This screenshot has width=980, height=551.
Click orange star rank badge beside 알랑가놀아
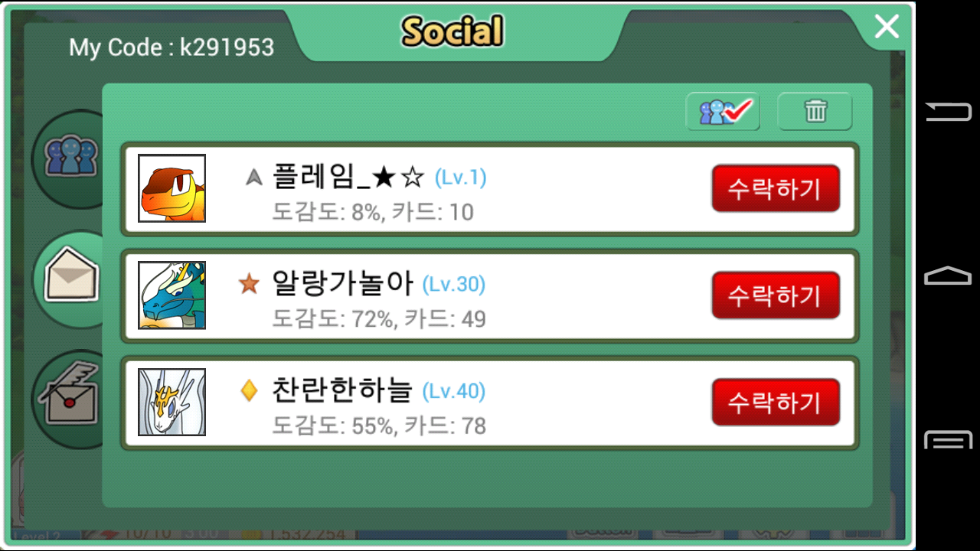249,285
